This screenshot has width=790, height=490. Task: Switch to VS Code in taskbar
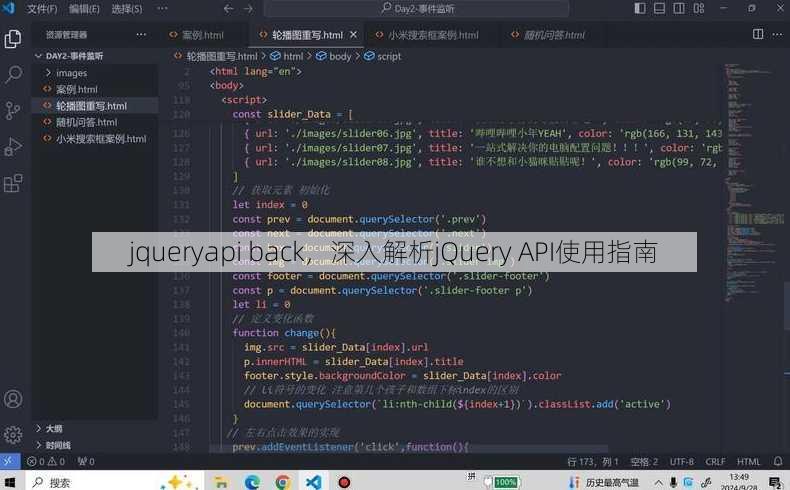pos(313,482)
